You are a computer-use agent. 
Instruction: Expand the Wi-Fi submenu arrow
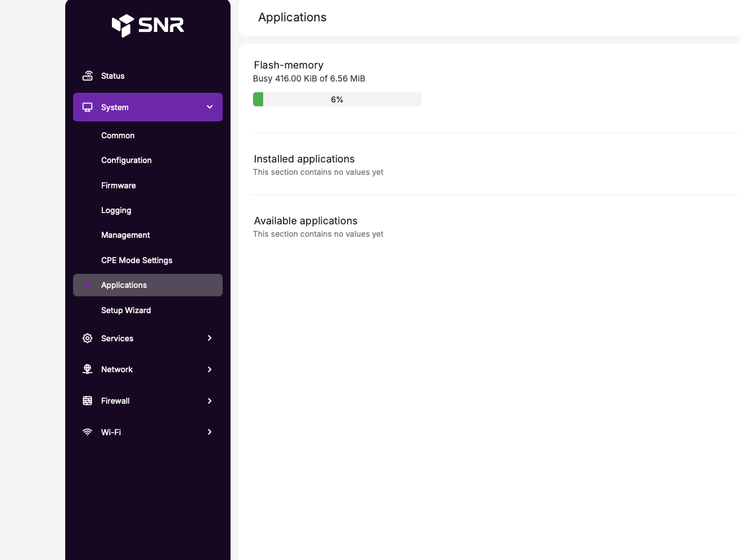(210, 432)
